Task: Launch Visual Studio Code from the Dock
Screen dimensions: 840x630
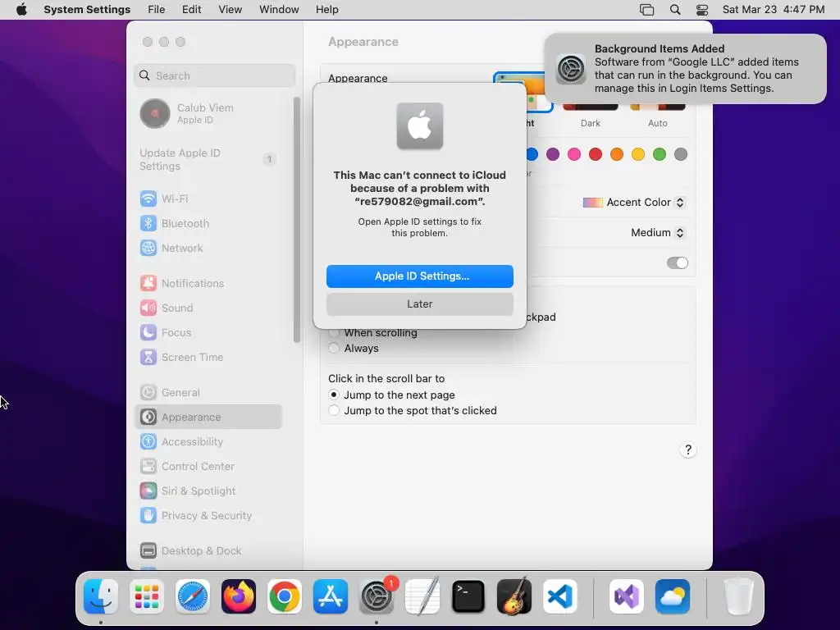Action: pos(560,596)
